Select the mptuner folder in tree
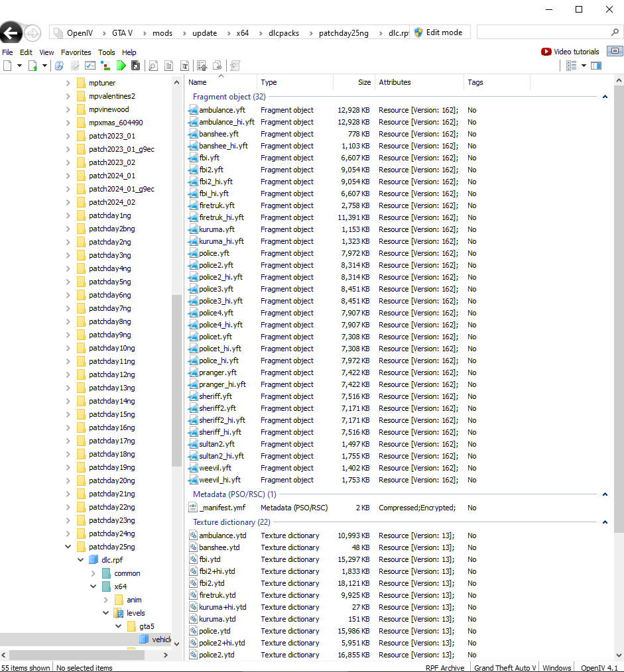The width and height of the screenshot is (624, 672). click(x=101, y=83)
